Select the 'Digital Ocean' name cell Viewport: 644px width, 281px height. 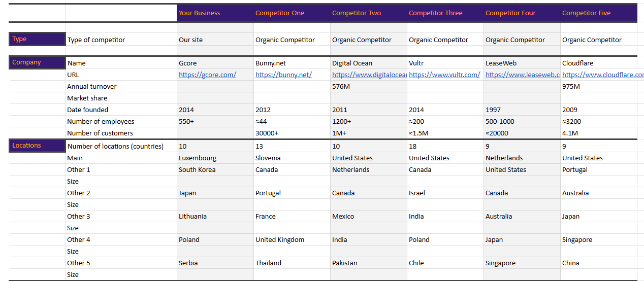(x=369, y=63)
